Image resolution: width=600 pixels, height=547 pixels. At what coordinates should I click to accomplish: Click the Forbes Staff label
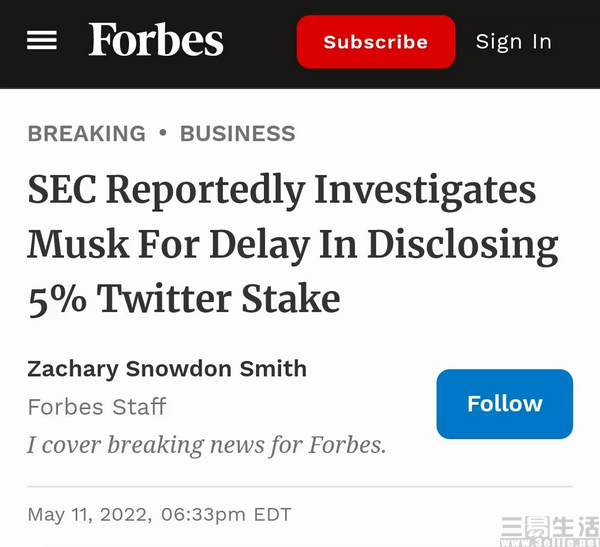point(97,407)
